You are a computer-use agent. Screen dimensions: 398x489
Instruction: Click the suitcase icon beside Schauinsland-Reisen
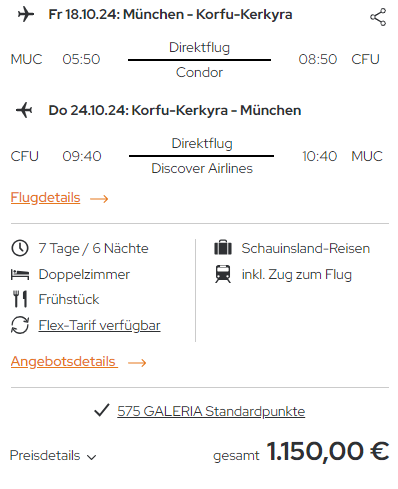[223, 248]
